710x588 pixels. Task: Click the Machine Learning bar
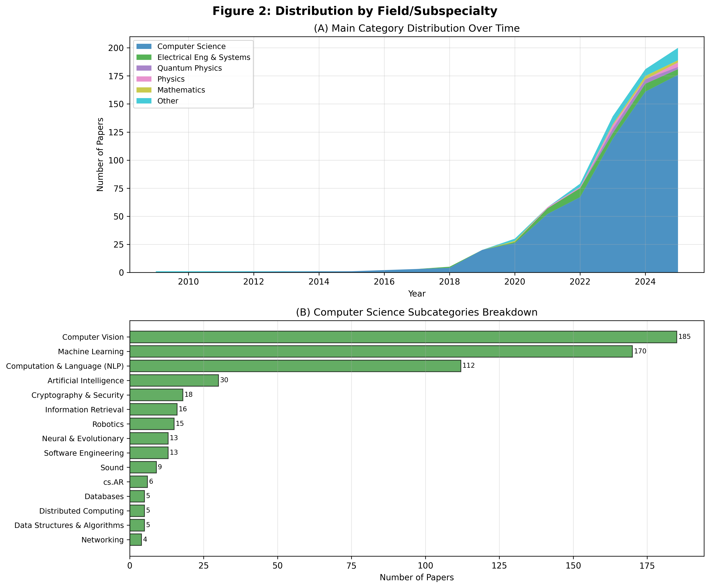pyautogui.click(x=381, y=351)
